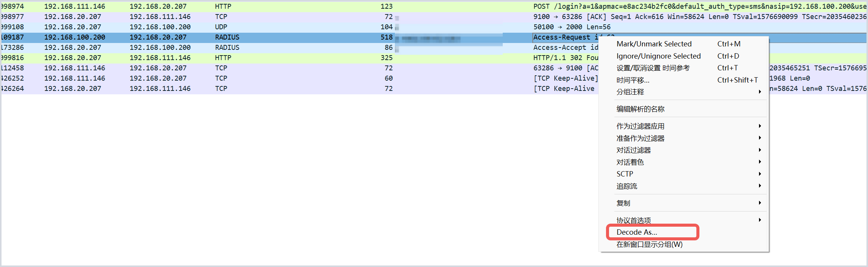Select the HTTP POST /login packet row
Screen dimensions: 868x267
pyautogui.click(x=434, y=6)
